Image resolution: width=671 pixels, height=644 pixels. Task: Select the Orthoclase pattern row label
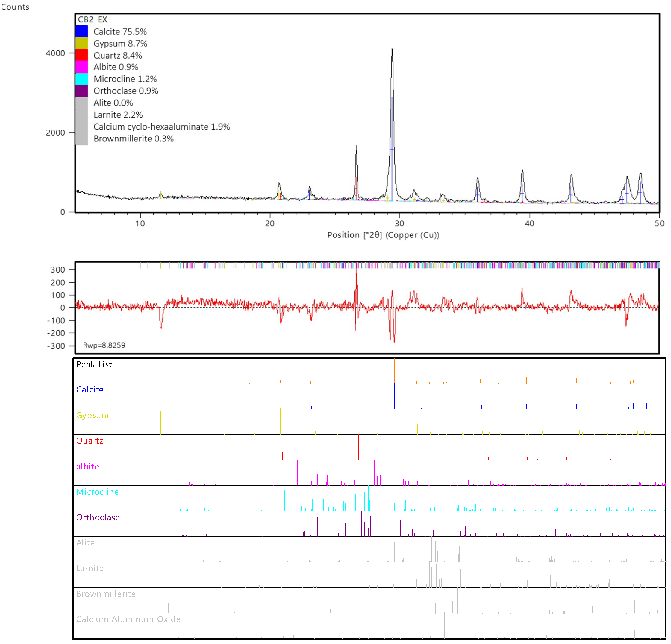pos(98,517)
